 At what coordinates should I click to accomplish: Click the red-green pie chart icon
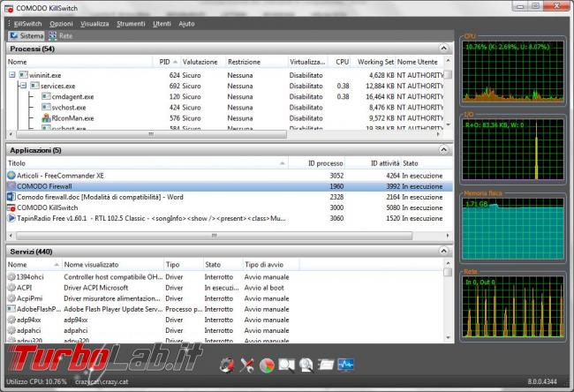point(267,366)
